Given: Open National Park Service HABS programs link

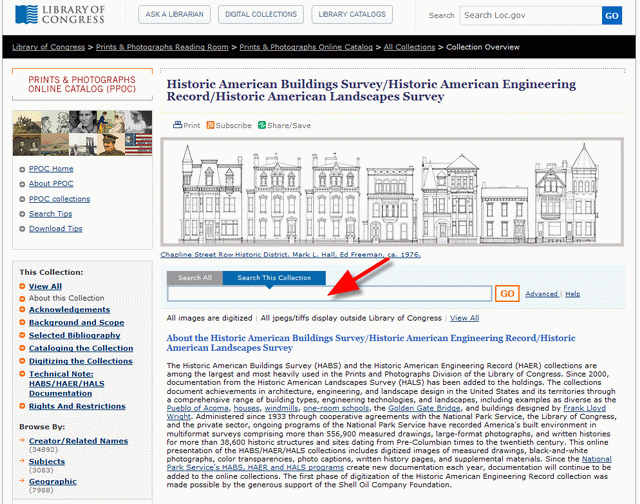Looking at the screenshot, I should pyautogui.click(x=255, y=468).
